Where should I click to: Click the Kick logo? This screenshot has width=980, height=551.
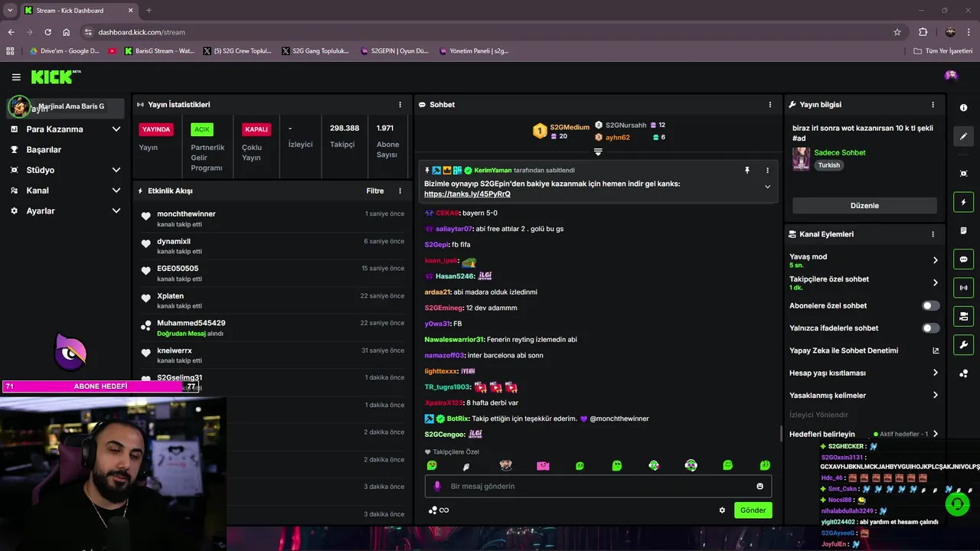point(55,77)
